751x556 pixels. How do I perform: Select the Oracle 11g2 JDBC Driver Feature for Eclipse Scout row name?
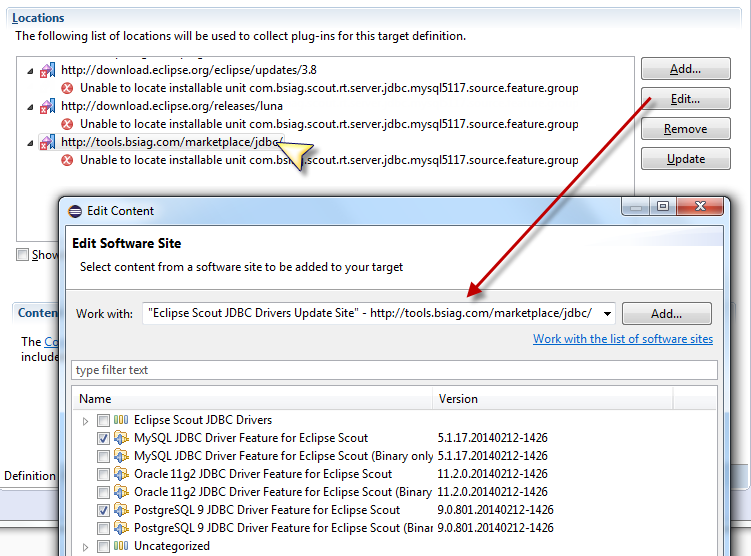(x=263, y=474)
